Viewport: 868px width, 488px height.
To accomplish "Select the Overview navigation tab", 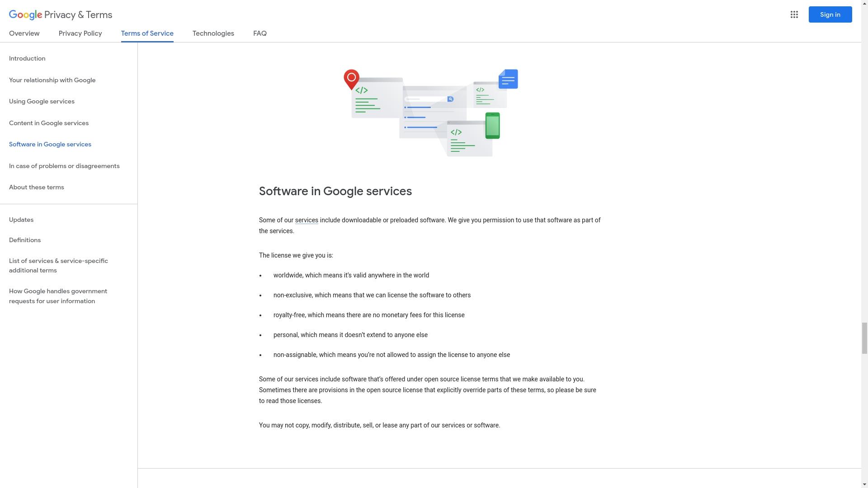I will click(x=24, y=33).
